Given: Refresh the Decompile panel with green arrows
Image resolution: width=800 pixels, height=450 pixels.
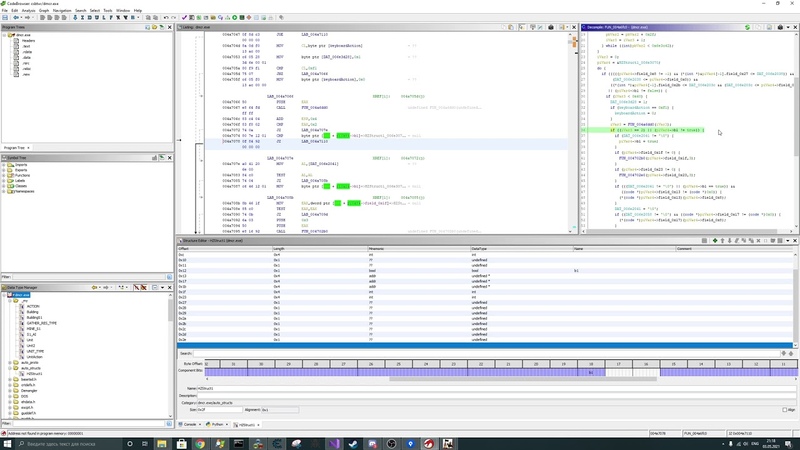Looking at the screenshot, I should coord(747,27).
